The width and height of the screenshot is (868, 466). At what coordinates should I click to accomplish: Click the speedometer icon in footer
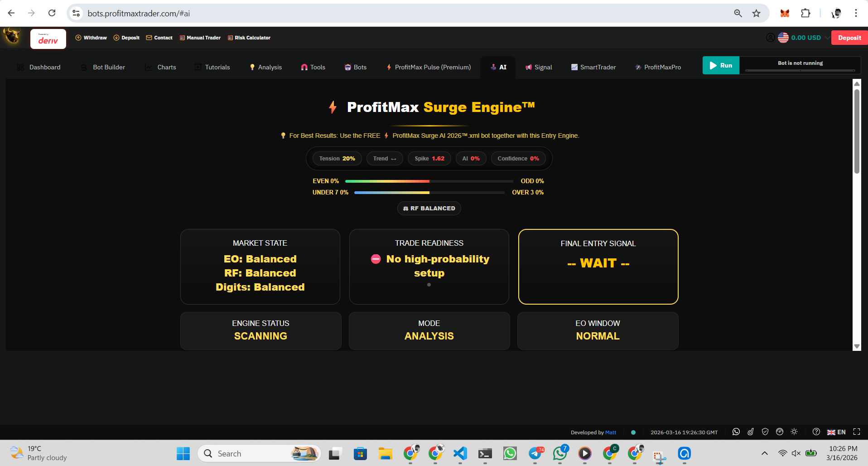pyautogui.click(x=780, y=432)
